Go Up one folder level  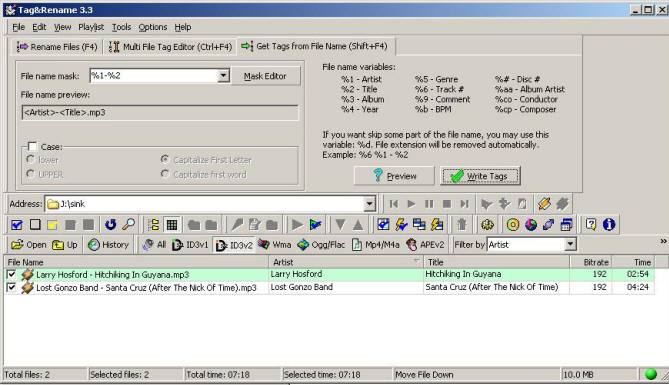(x=65, y=245)
